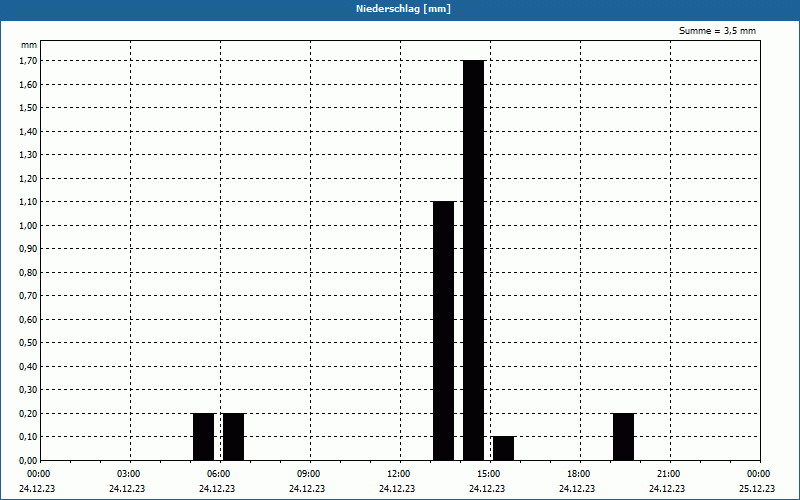Click the 0,70 y-axis value
Viewport: 800px width, 500px height.
click(x=28, y=295)
